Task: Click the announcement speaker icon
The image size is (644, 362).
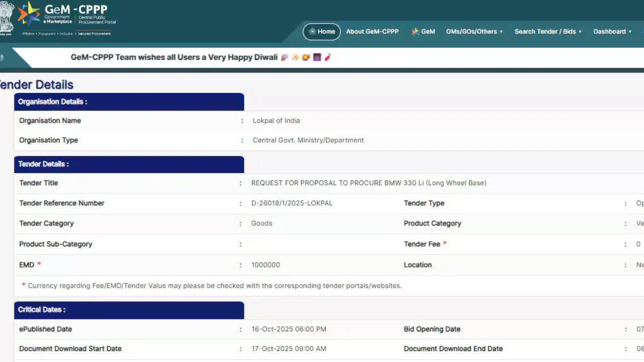Action: click(x=2, y=57)
